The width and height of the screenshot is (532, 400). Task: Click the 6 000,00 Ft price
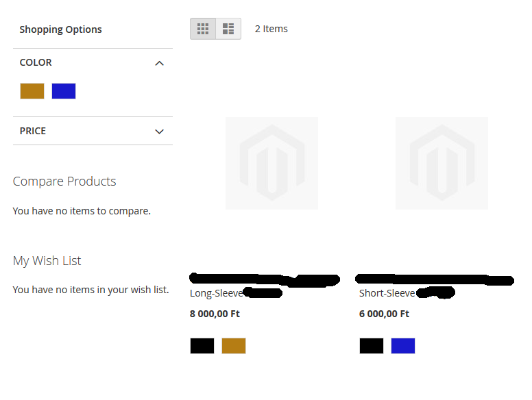[384, 314]
